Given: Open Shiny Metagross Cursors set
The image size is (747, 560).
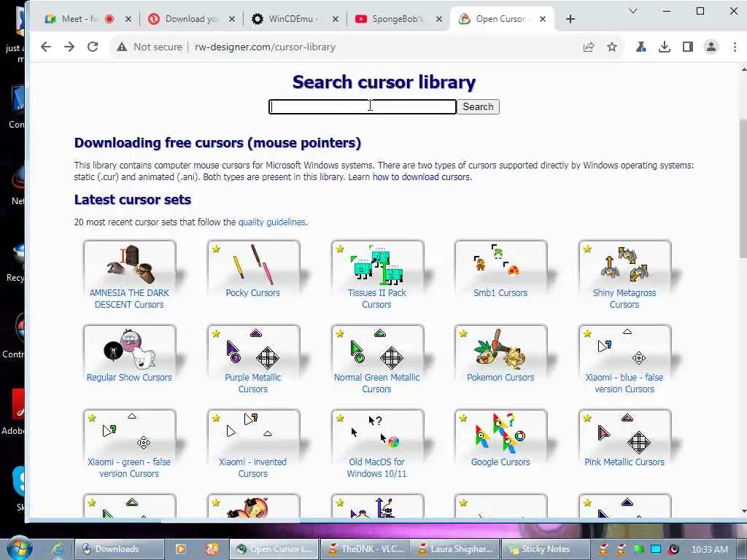Looking at the screenshot, I should pos(624,298).
